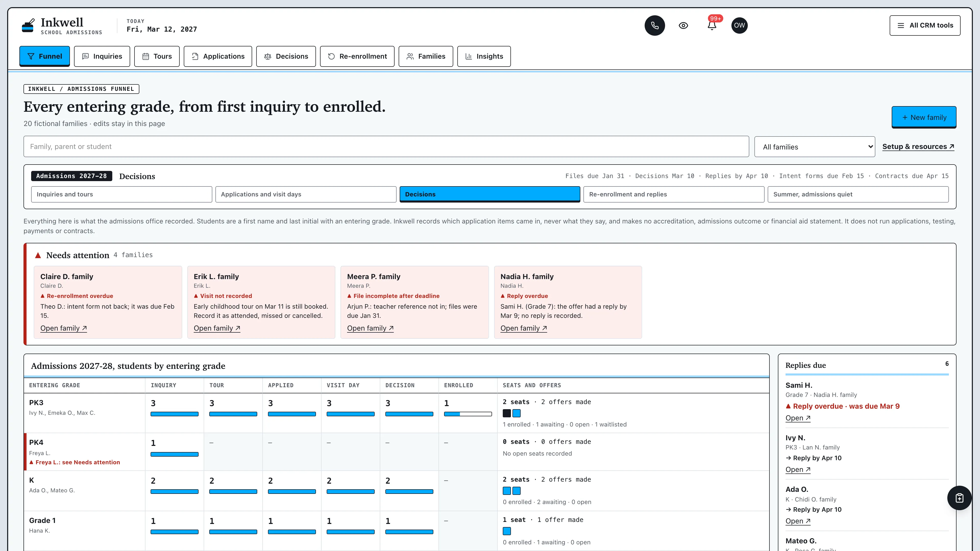Image resolution: width=980 pixels, height=551 pixels.
Task: Expand the All families dropdown
Action: (815, 147)
